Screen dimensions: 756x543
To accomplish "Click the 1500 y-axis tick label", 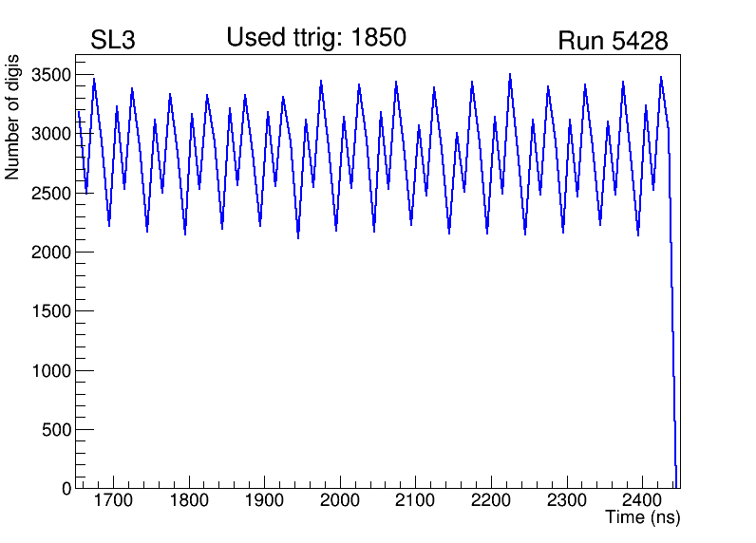I will coord(52,311).
